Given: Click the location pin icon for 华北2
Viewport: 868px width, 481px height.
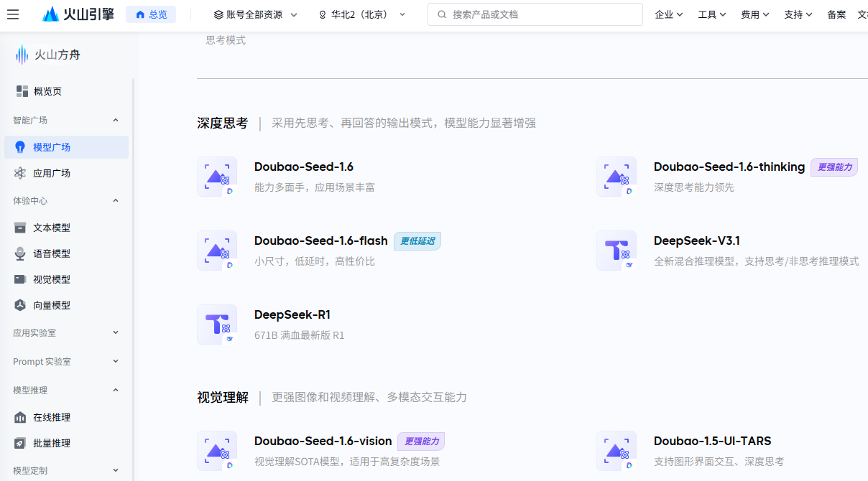Looking at the screenshot, I should coord(323,14).
